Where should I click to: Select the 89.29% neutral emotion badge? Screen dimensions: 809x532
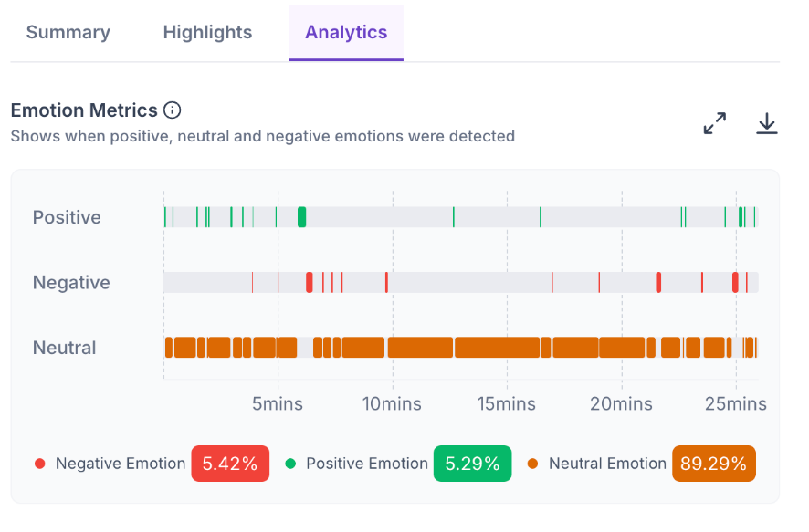(713, 464)
